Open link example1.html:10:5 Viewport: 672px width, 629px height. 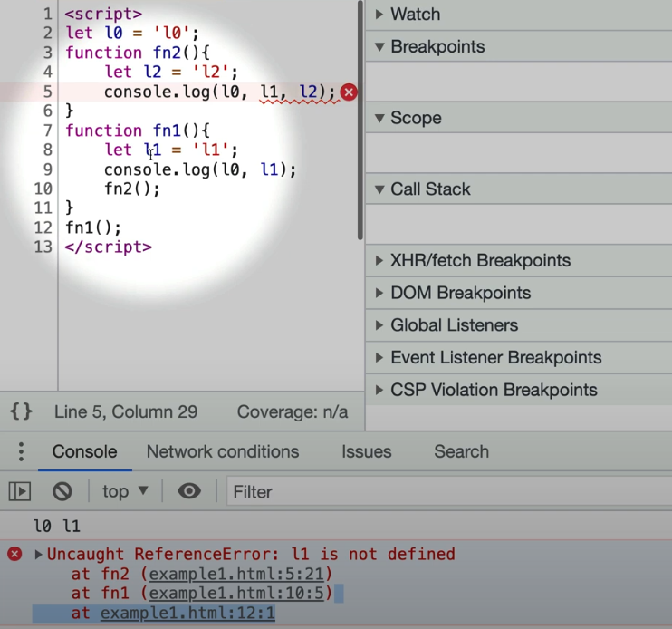point(236,594)
